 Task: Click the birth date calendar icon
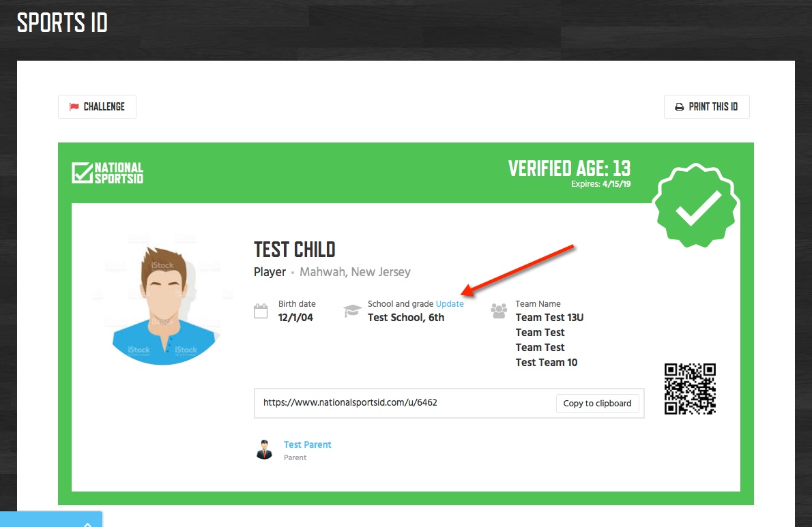[x=261, y=311]
